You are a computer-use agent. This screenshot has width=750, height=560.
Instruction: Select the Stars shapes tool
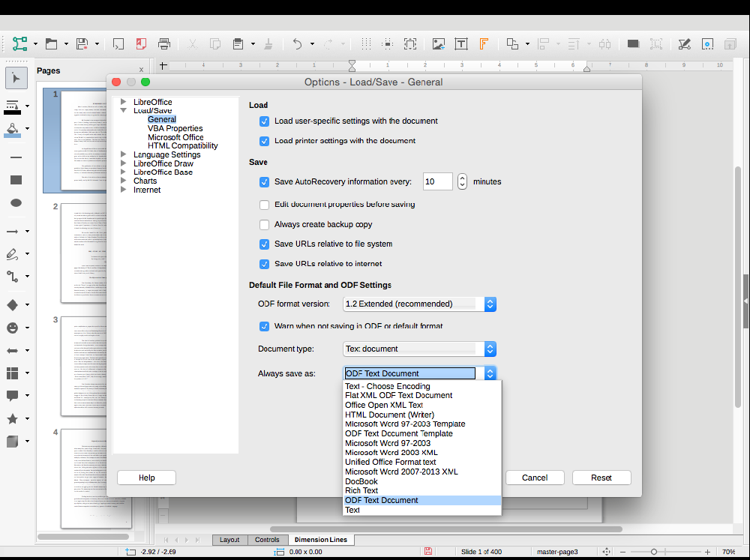(x=13, y=419)
